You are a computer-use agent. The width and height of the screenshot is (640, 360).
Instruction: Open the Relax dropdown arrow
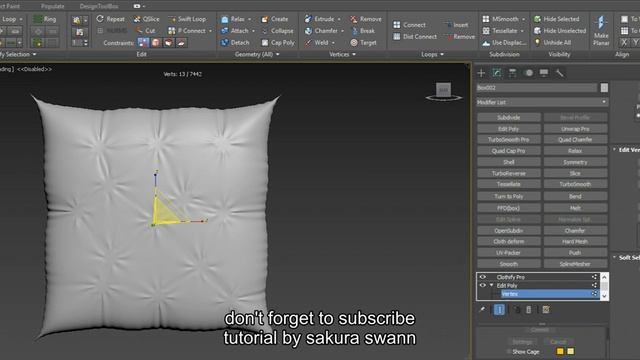(249, 19)
